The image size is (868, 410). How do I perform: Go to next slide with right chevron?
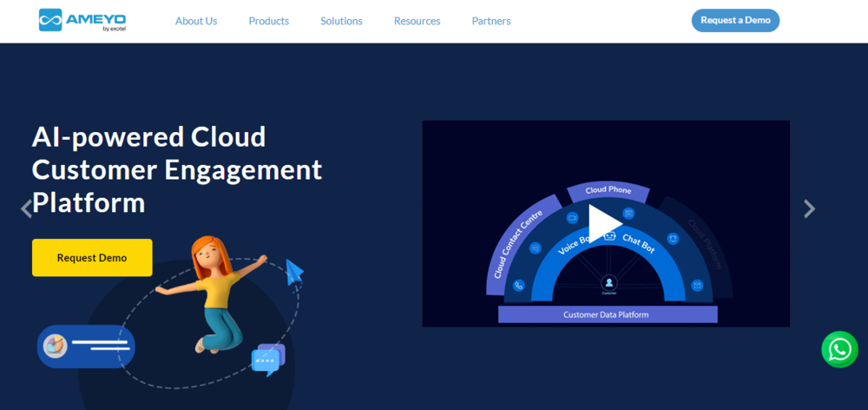pos(809,208)
